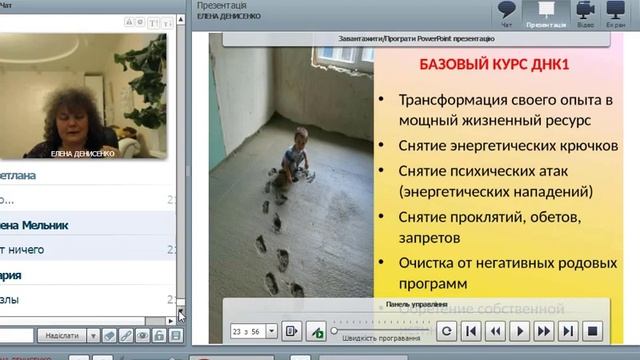Open the Chat speech-bubble tab
640x360 pixels.
(506, 14)
